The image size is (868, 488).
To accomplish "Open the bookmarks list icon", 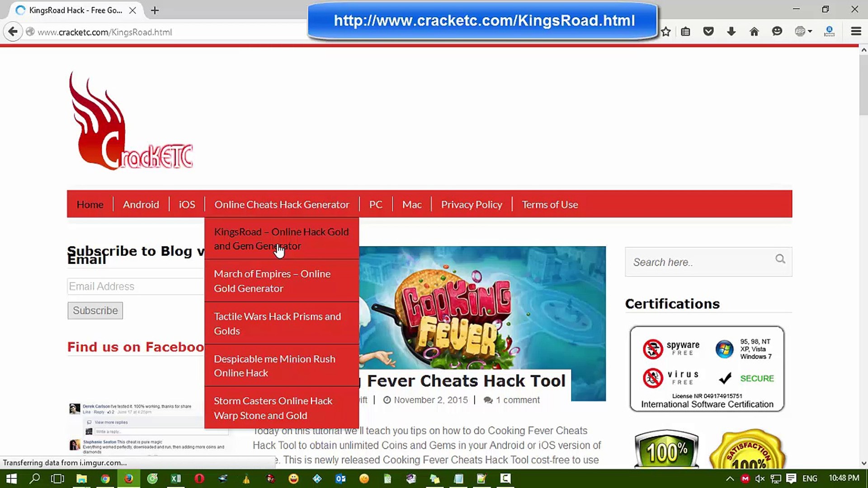I will (685, 32).
